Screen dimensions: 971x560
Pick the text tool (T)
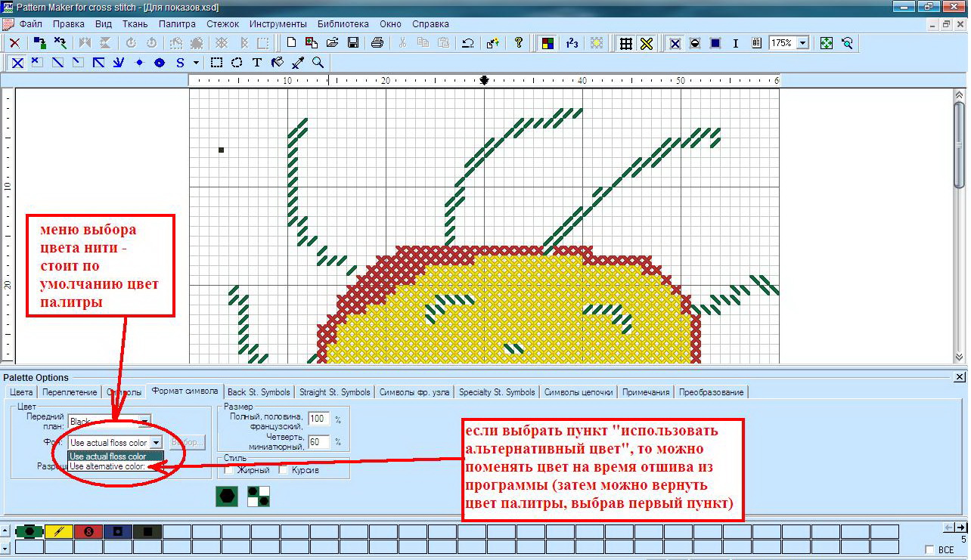[257, 63]
